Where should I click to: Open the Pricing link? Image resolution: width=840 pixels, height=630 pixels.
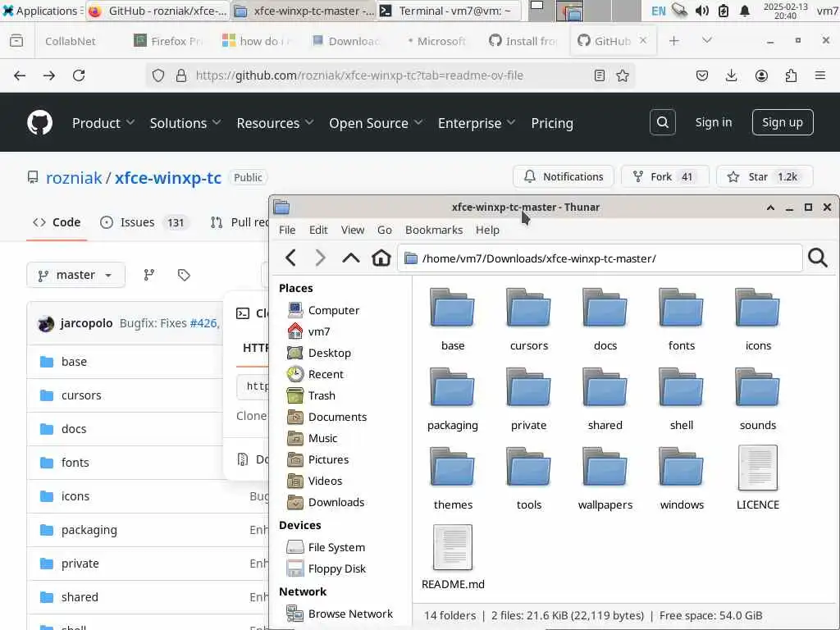552,123
